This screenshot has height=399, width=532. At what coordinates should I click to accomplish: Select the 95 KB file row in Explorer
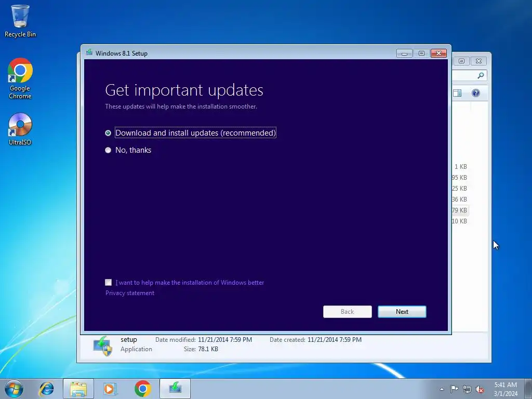tap(460, 178)
